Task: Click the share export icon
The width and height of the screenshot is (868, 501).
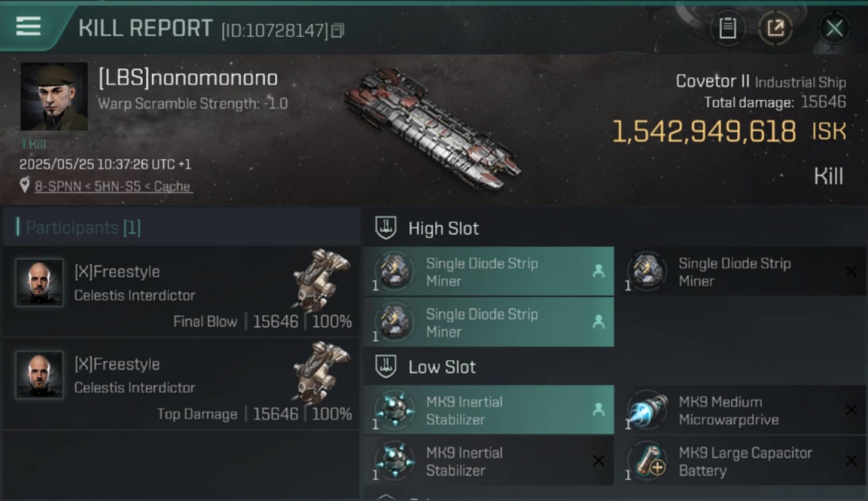Action: 775,28
